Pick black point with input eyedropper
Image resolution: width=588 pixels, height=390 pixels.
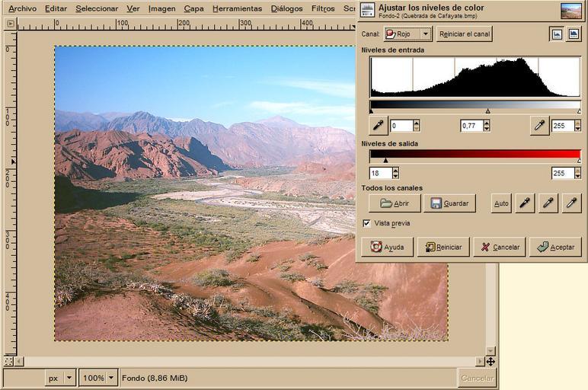[379, 125]
